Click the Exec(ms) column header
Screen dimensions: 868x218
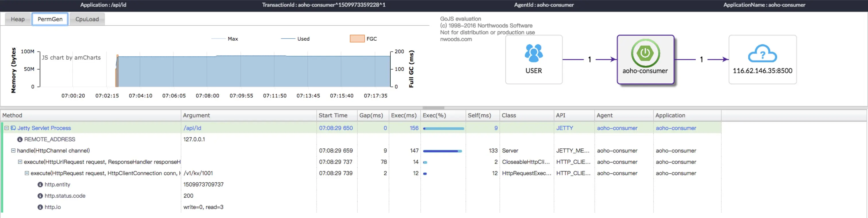tap(405, 115)
